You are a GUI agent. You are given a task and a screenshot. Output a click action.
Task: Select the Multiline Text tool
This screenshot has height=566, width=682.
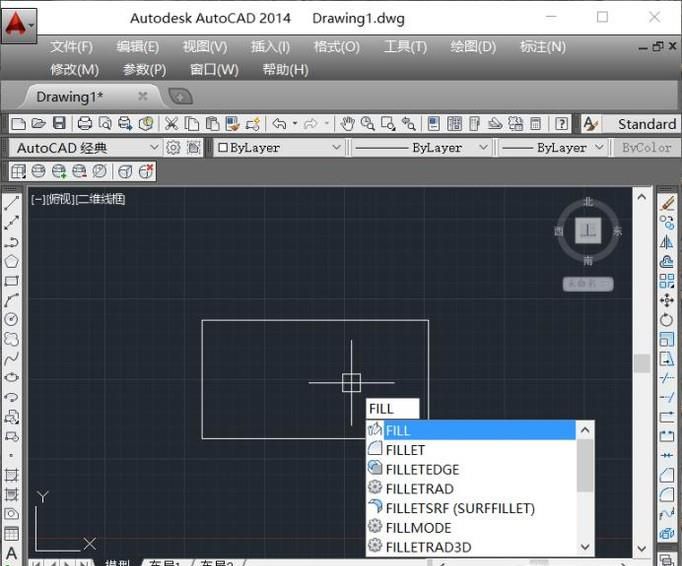pos(11,553)
